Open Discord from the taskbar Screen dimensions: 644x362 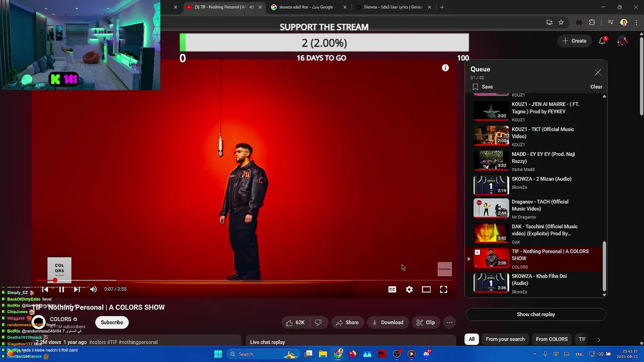(x=427, y=354)
